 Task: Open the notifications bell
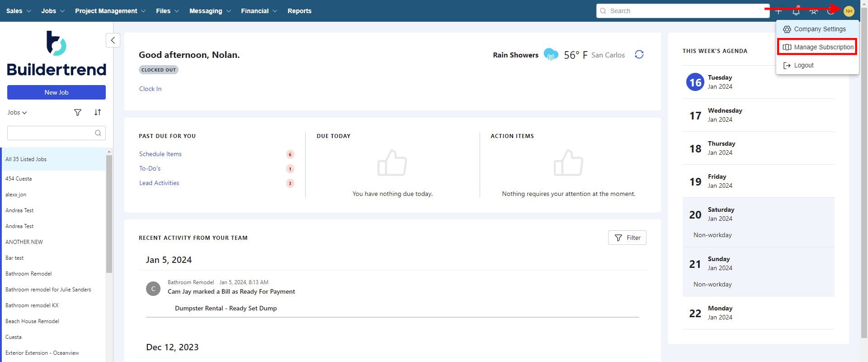pyautogui.click(x=796, y=11)
